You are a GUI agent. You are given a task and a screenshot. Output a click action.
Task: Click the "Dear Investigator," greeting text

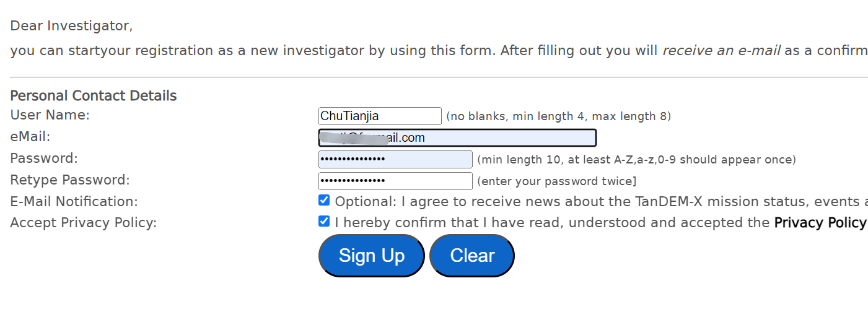pyautogui.click(x=71, y=27)
